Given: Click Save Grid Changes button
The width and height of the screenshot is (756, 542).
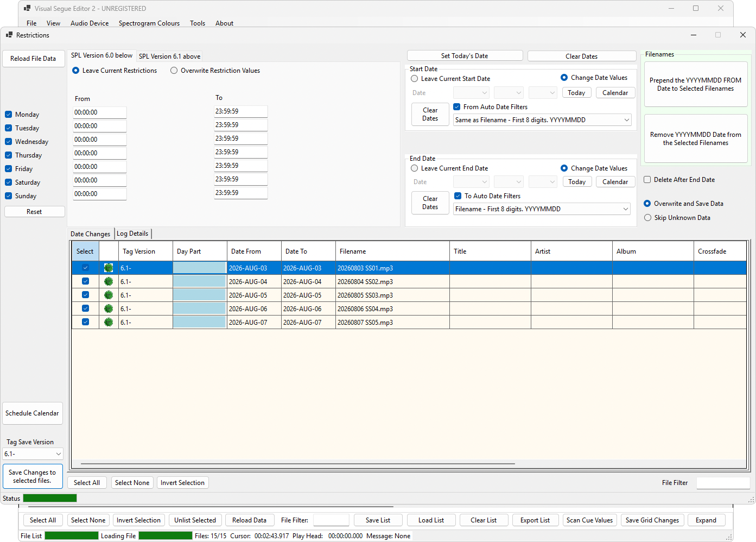Looking at the screenshot, I should pos(652,520).
